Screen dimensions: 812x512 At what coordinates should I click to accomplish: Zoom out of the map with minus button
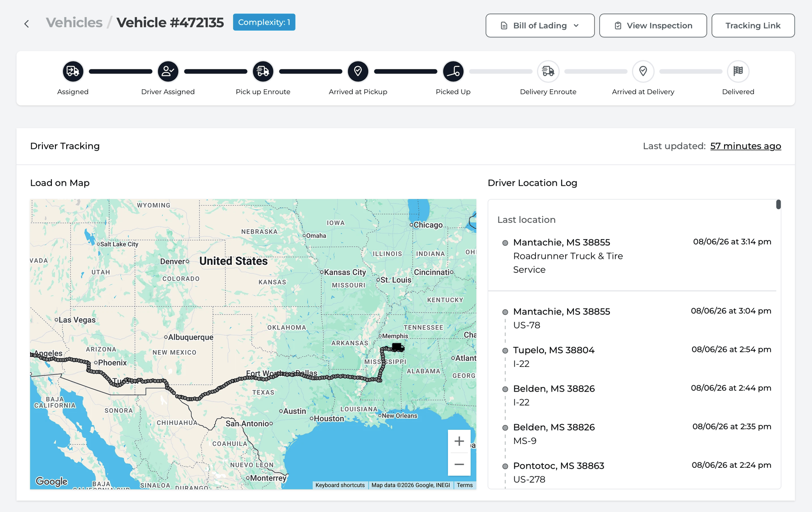459,464
